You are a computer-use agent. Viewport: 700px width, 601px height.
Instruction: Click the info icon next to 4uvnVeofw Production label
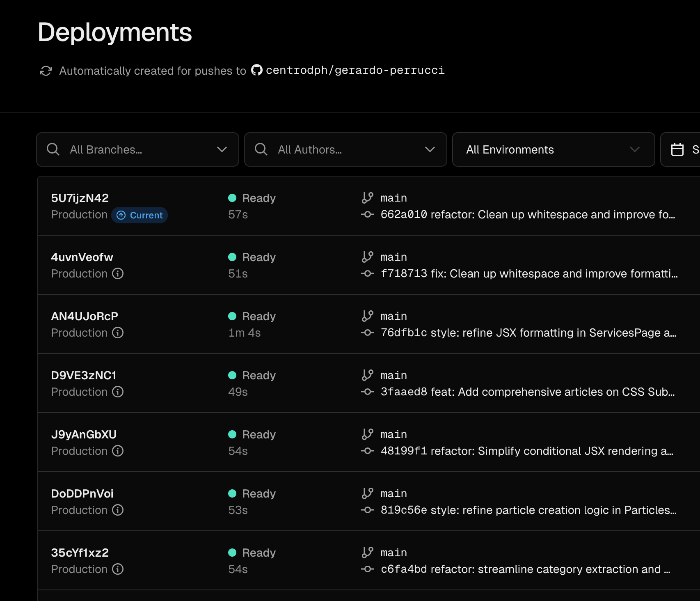point(117,273)
